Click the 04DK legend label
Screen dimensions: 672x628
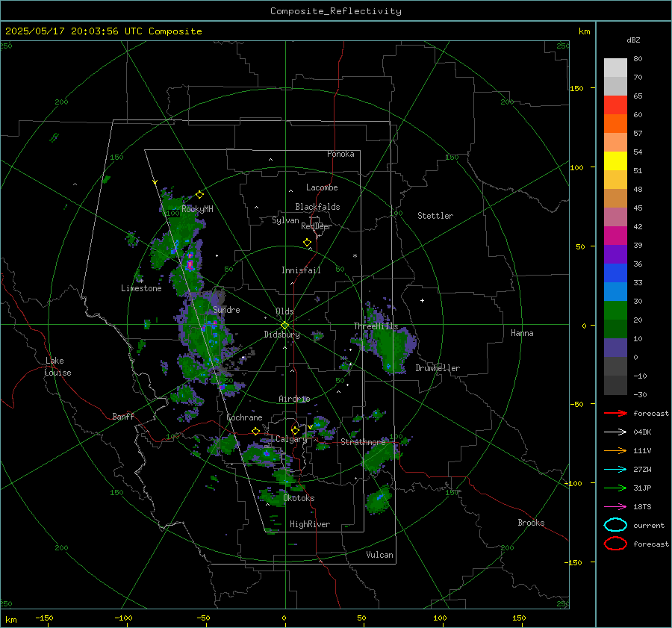[x=642, y=432]
